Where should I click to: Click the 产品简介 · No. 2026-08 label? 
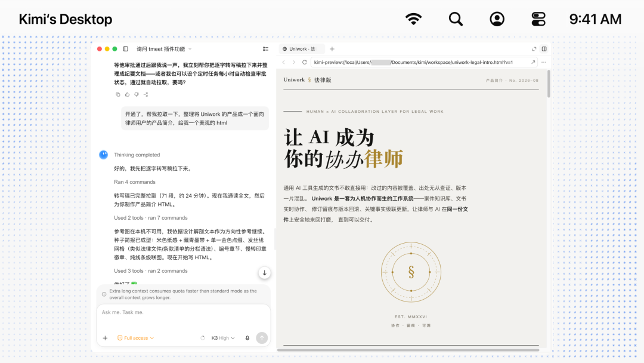click(512, 81)
